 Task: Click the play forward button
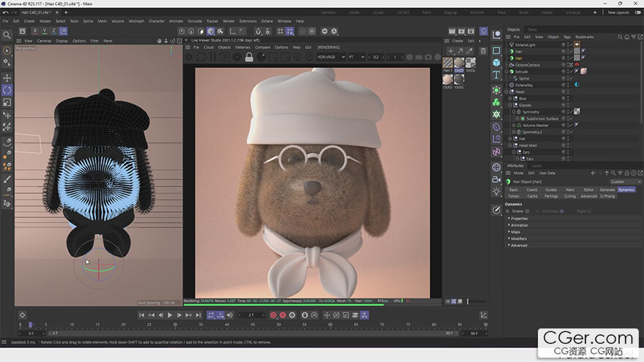click(170, 315)
